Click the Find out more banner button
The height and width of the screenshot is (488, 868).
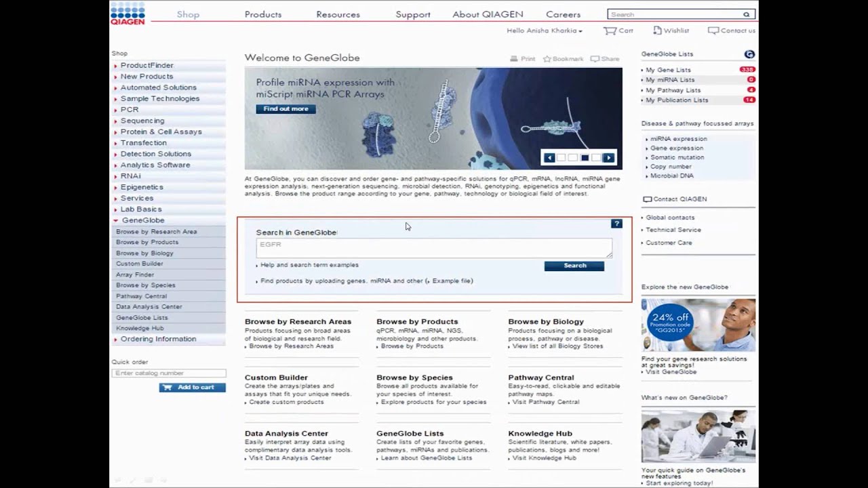pos(285,109)
